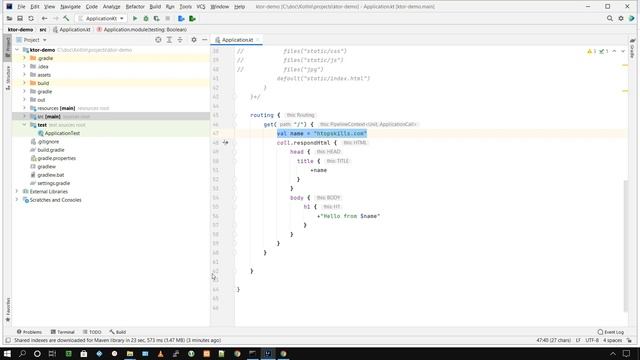The width and height of the screenshot is (640, 360).
Task: Click the Save All toolbar icon
Action: tap(20, 18)
